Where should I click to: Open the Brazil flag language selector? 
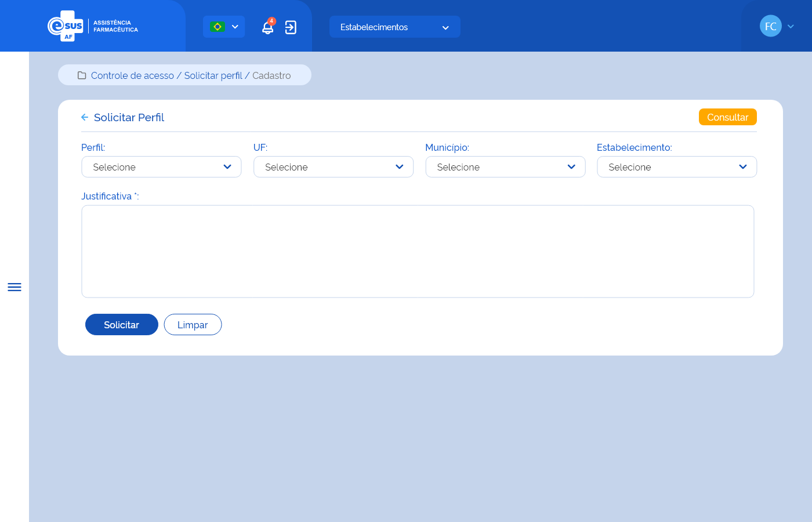tap(224, 27)
